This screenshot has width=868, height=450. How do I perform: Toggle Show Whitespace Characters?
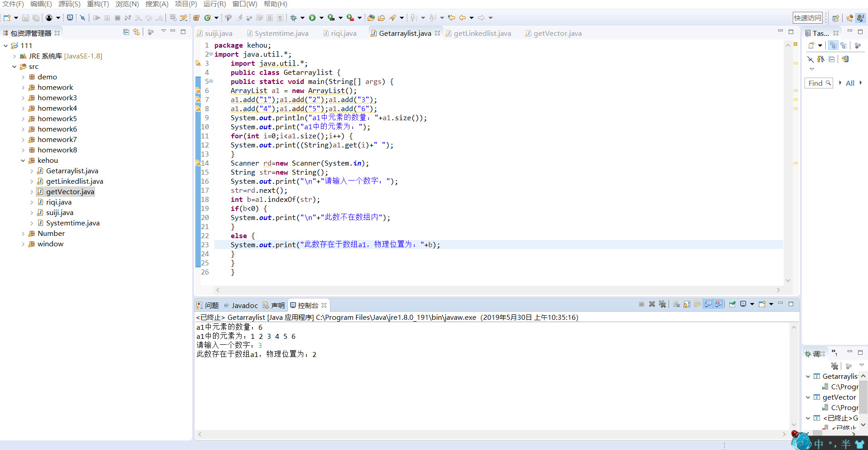(x=280, y=18)
